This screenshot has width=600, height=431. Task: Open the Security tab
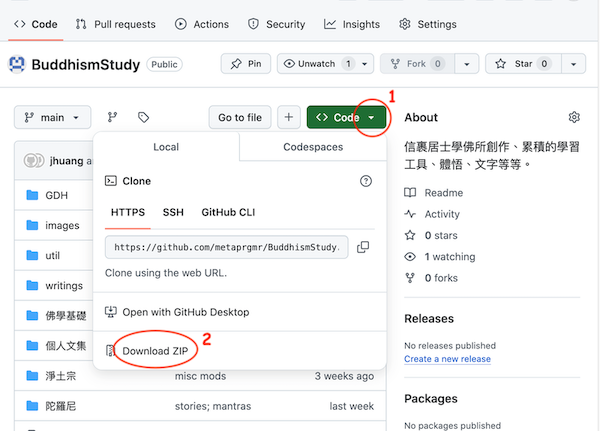click(276, 24)
